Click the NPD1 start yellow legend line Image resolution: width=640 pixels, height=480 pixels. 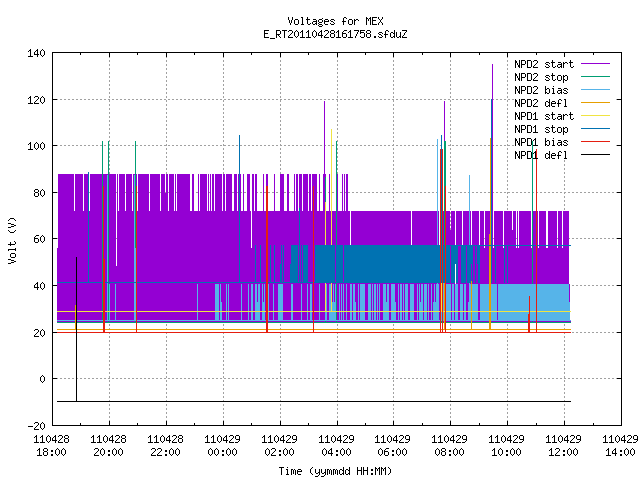point(595,116)
